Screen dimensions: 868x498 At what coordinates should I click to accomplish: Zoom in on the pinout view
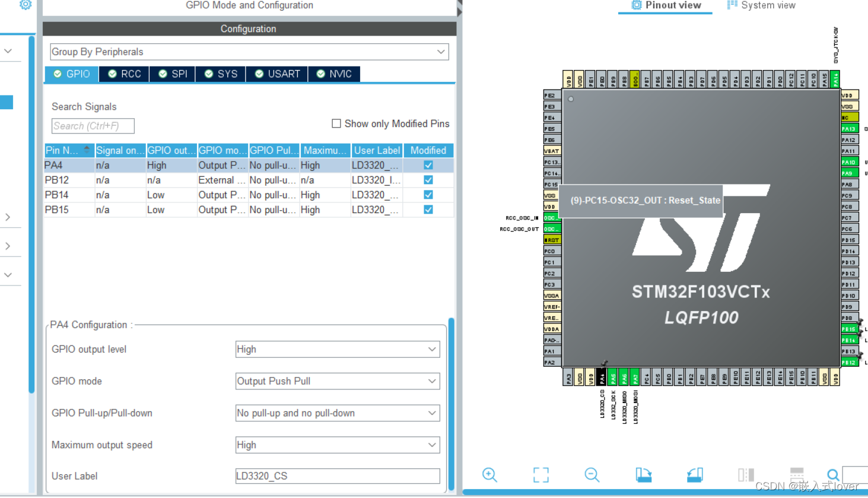(x=489, y=475)
